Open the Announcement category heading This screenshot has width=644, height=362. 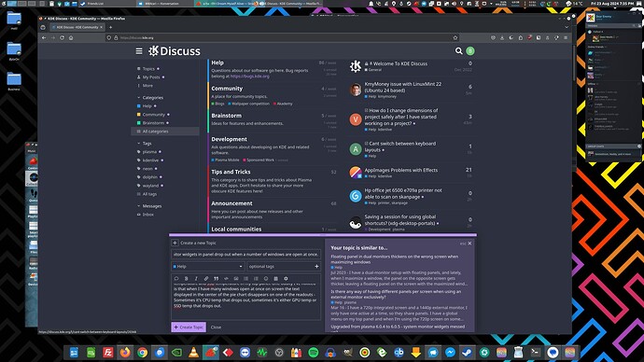pyautogui.click(x=231, y=203)
